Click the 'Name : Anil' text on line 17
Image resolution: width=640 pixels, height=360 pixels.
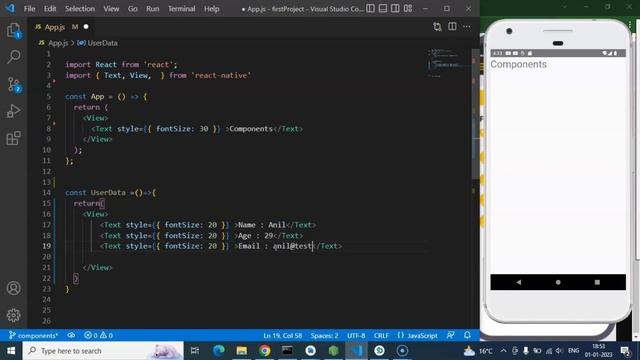point(262,225)
